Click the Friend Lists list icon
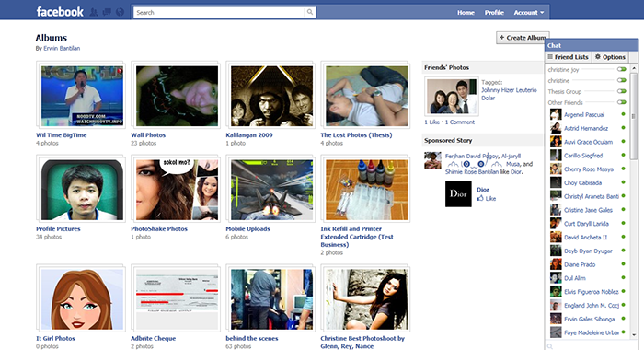 550,57
